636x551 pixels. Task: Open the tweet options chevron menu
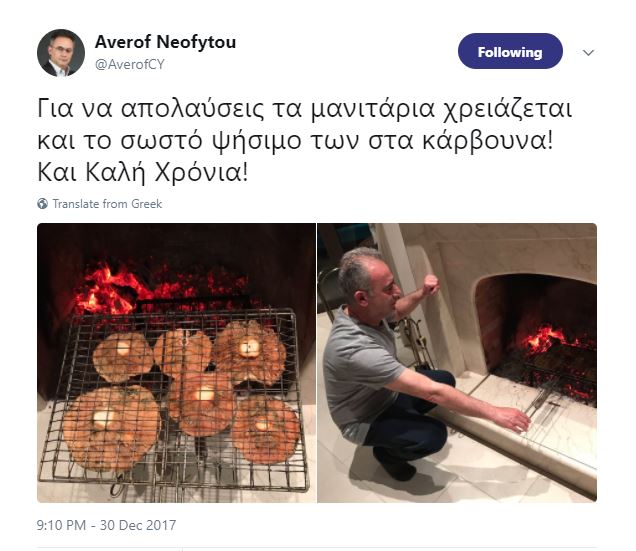(x=588, y=52)
